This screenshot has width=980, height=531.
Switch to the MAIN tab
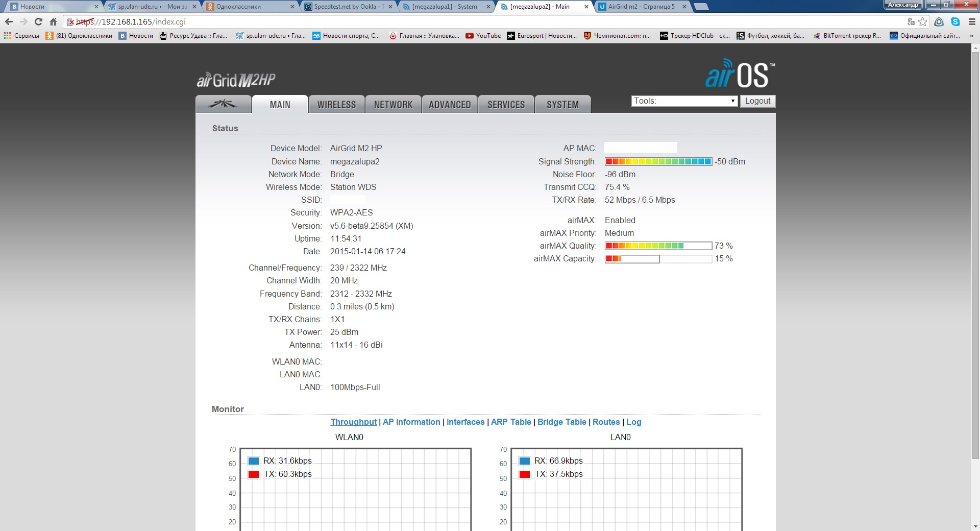pyautogui.click(x=280, y=104)
